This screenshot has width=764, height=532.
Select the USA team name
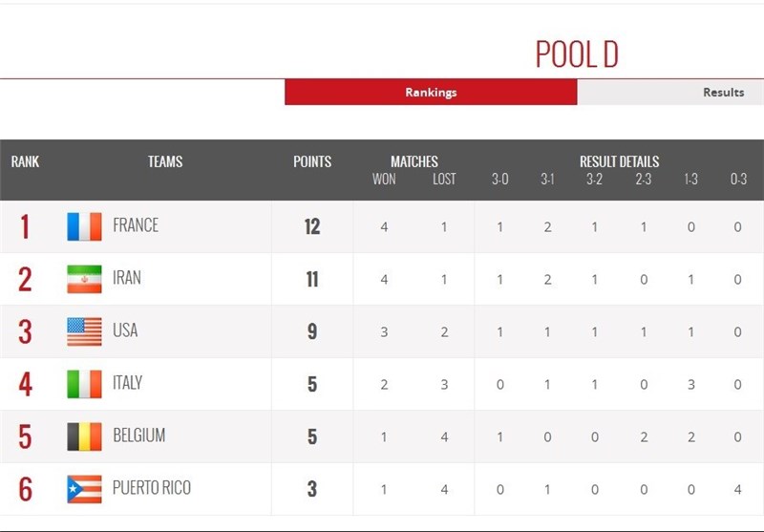[125, 330]
